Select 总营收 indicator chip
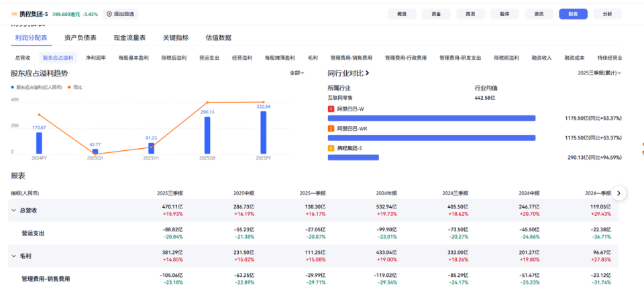Screen dimensions: 644x291 click(23, 58)
